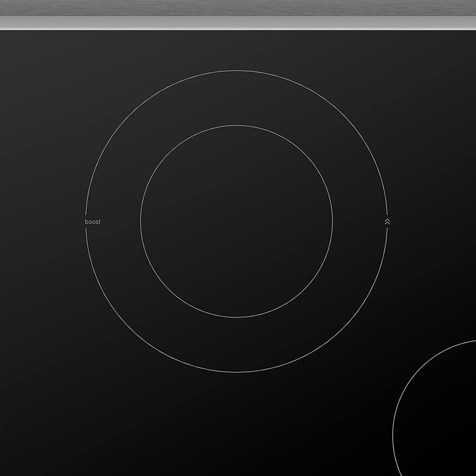The image size is (476, 476).
Task: Activate the chevron icon at the ring's right edge
Action: pos(387,220)
